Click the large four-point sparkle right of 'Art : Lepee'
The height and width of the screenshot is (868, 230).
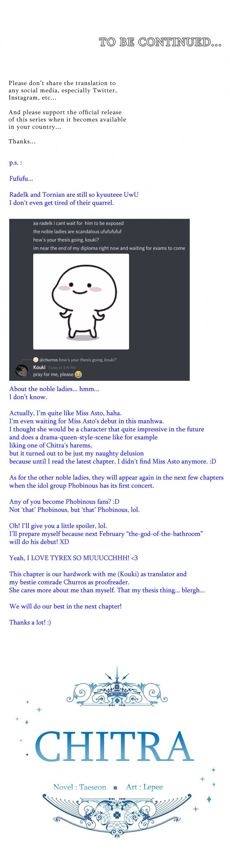(x=209, y=799)
